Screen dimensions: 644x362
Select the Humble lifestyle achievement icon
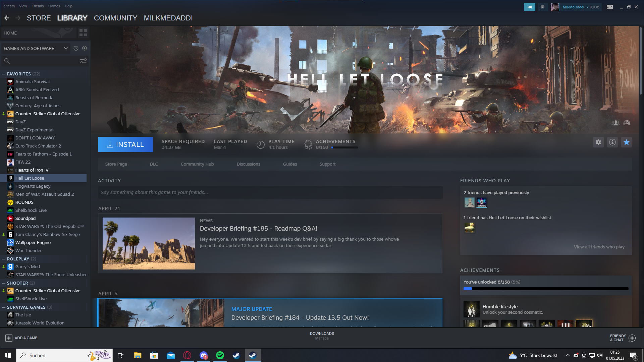point(472,309)
